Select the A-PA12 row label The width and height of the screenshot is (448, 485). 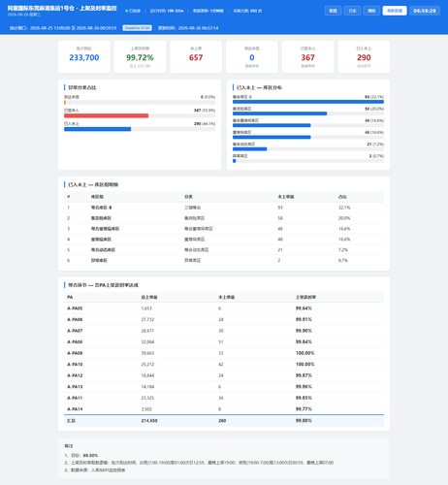coord(75,375)
